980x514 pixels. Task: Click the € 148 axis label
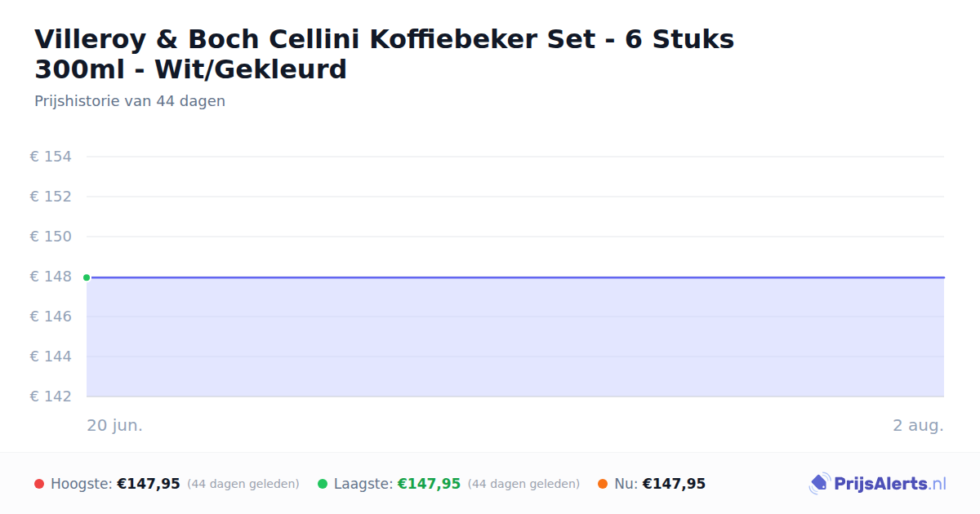pyautogui.click(x=51, y=277)
